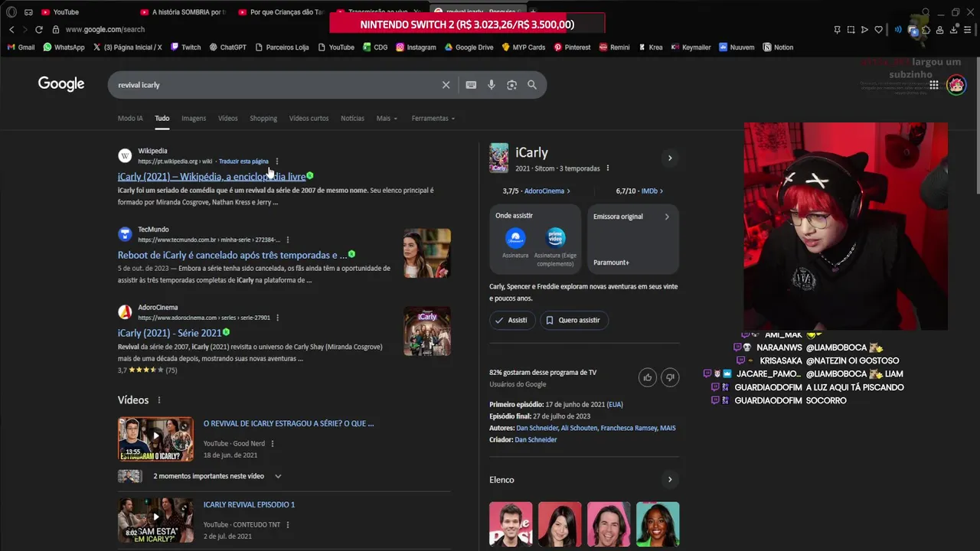This screenshot has width=980, height=551.
Task: Open the on-screen keyboard icon in search bar
Action: (x=471, y=85)
